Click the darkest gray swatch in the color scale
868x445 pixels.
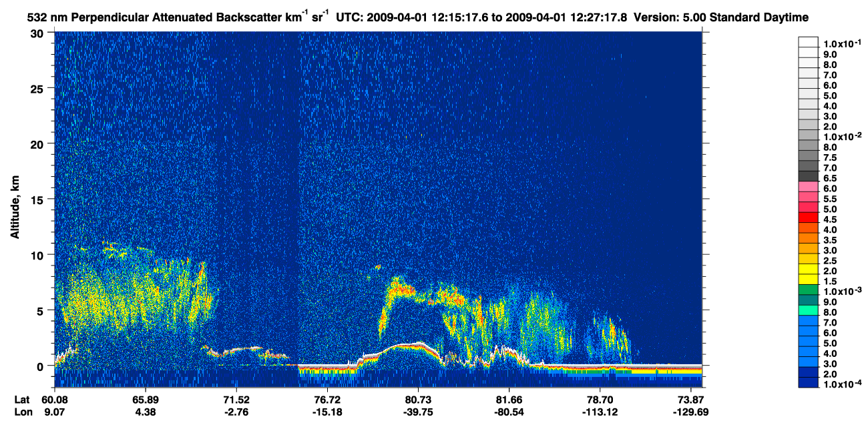pyautogui.click(x=808, y=176)
